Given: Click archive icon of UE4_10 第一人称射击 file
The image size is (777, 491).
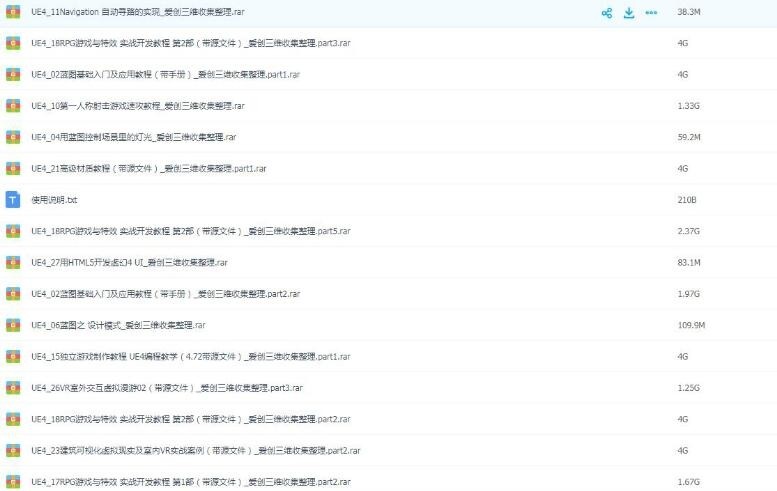Looking at the screenshot, I should click(13, 106).
